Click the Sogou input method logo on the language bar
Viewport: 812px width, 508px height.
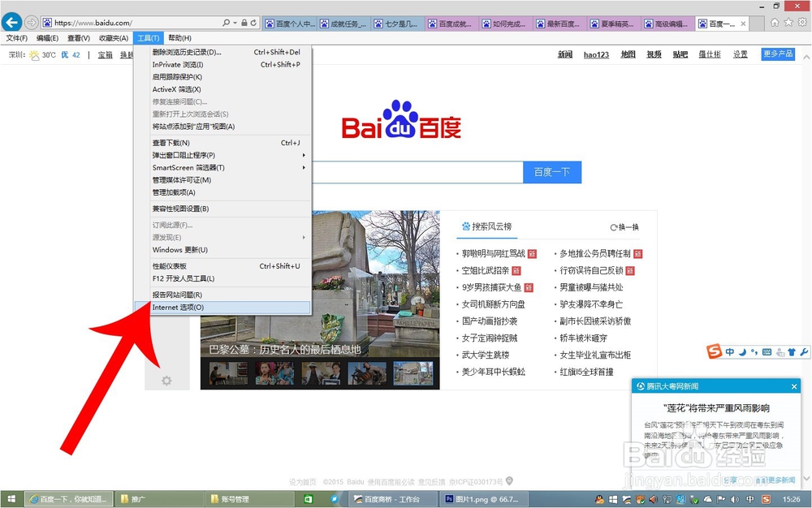[715, 351]
